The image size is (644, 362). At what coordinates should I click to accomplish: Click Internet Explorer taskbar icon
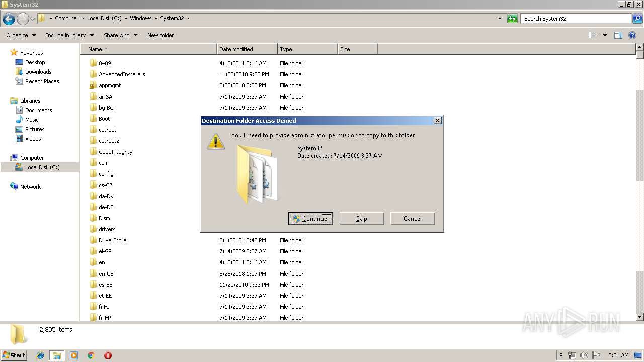point(40,355)
